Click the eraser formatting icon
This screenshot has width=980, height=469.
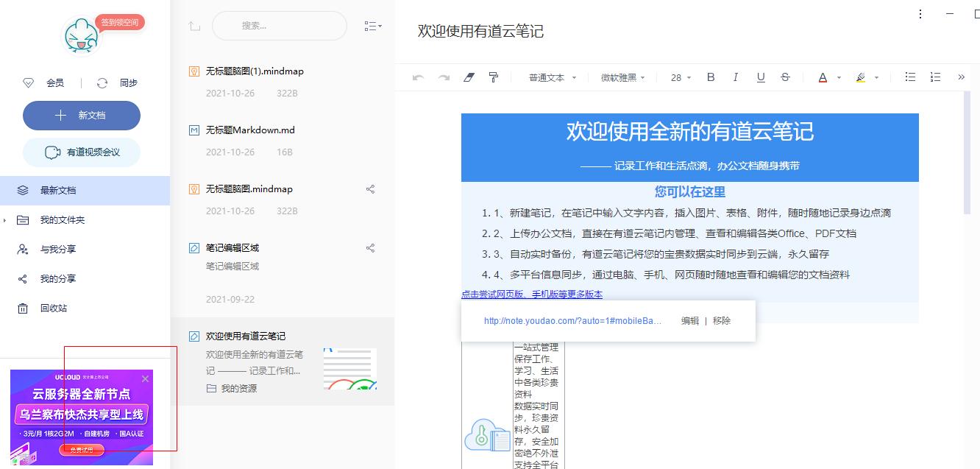pyautogui.click(x=469, y=77)
